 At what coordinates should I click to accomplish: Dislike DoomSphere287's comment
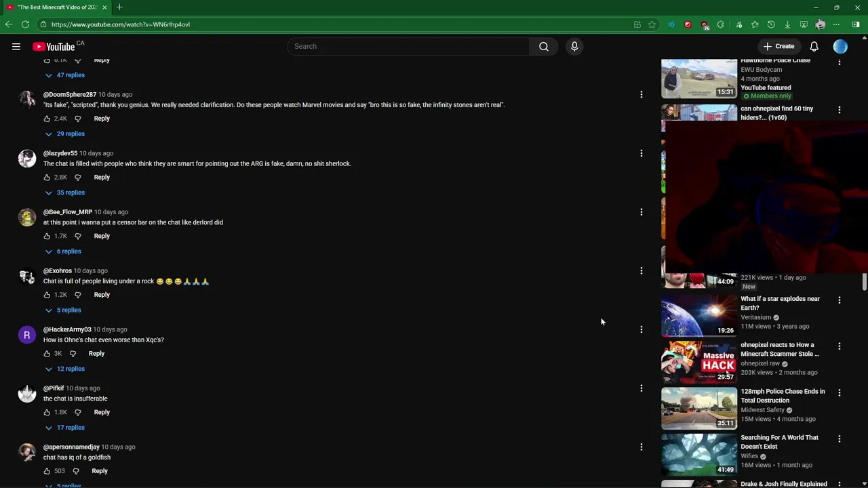pos(77,119)
